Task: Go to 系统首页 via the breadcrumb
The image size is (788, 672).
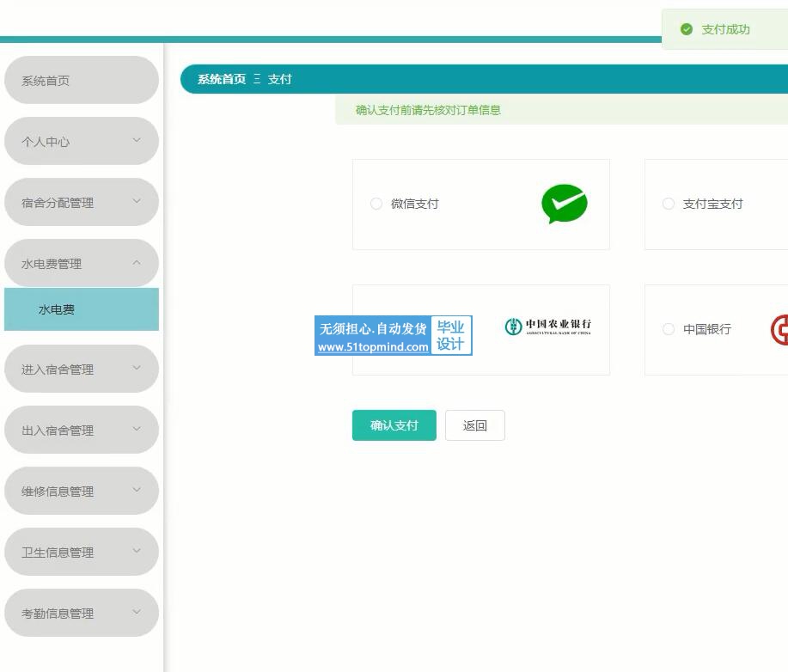Action: point(222,79)
